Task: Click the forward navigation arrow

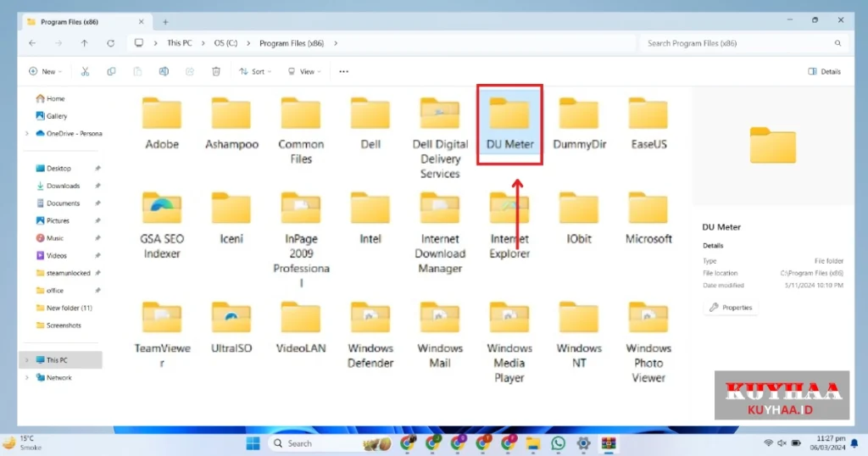Action: 58,43
